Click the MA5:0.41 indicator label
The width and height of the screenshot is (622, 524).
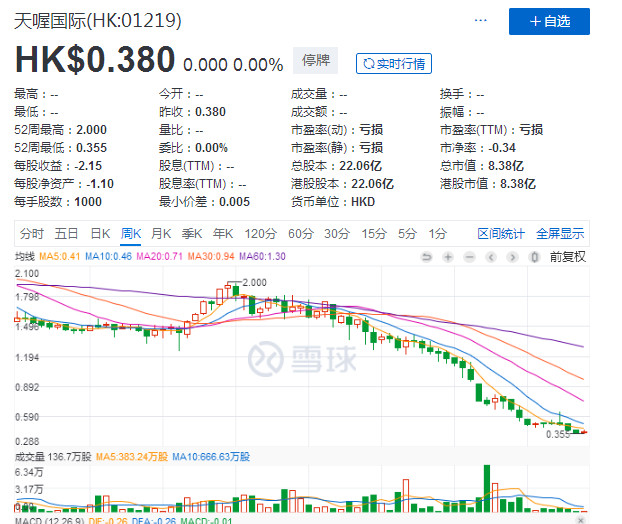click(60, 256)
